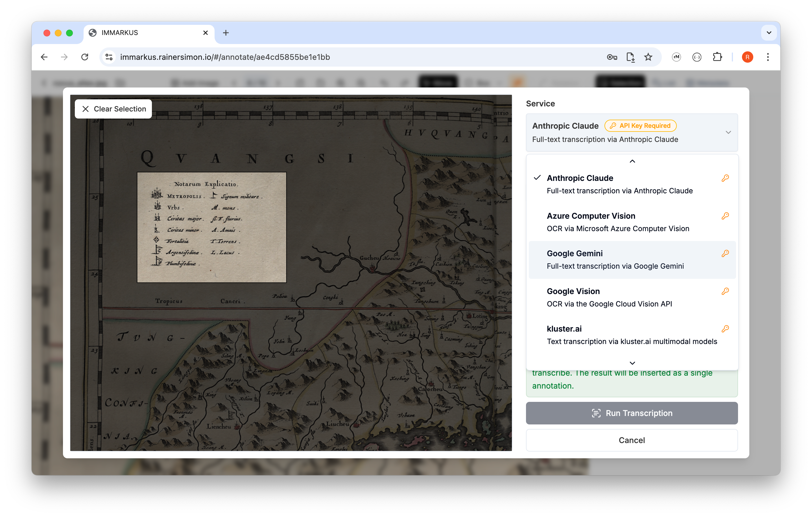
Task: Go forward in browser history
Action: [64, 57]
